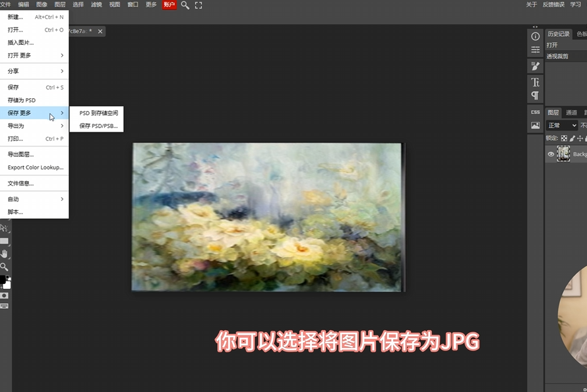Choose 导出图层... menu entry
The image size is (587, 392).
coord(34,154)
